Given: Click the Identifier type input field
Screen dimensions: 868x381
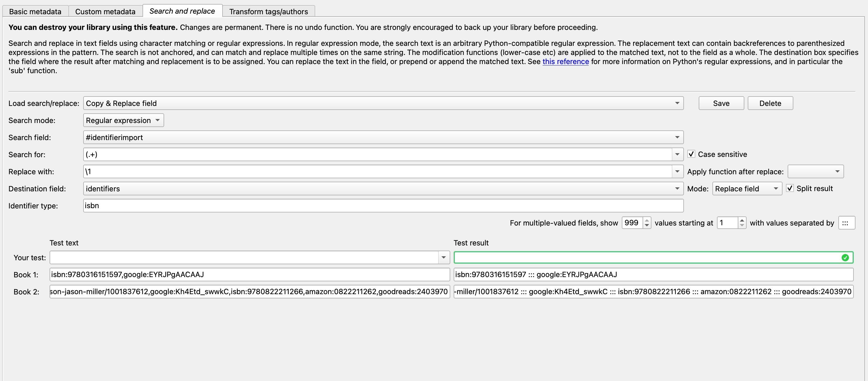Looking at the screenshot, I should click(383, 205).
